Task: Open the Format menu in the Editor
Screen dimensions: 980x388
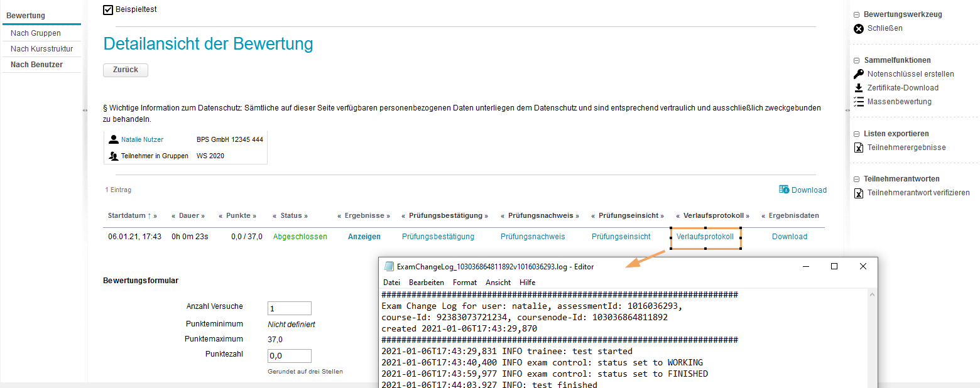Action: click(x=465, y=283)
